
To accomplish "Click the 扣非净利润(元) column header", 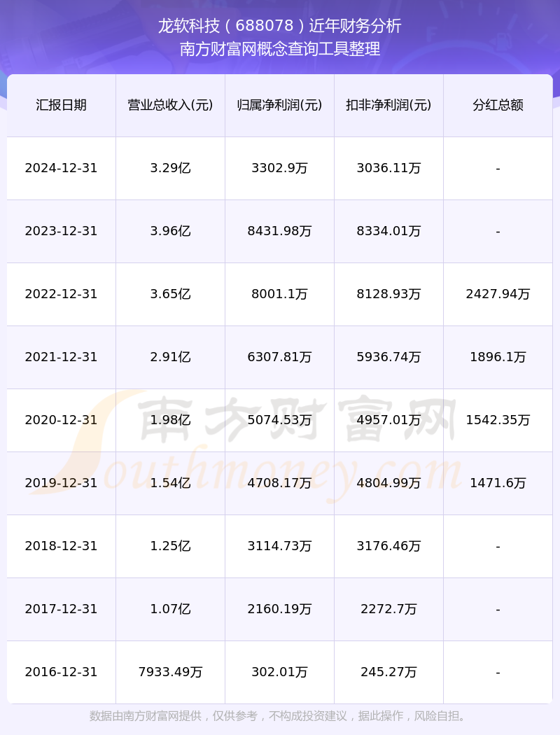I will 388,105.
